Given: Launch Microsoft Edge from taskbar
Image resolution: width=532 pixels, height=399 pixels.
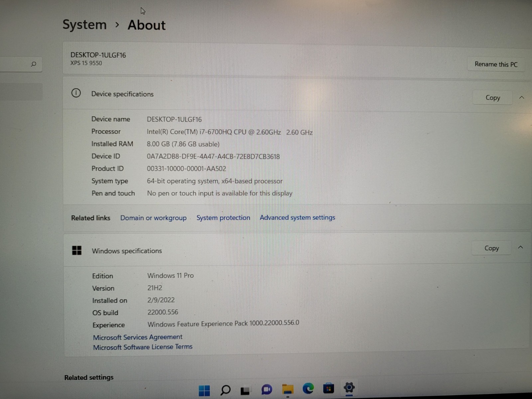Looking at the screenshot, I should pyautogui.click(x=308, y=388).
